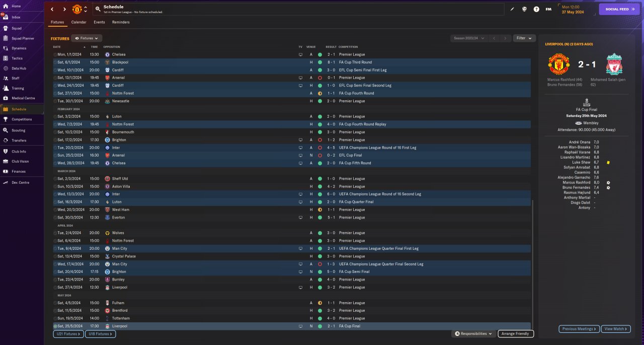Tick the selection circle for Tue, 20/2/2024
The width and height of the screenshot is (644, 345).
(55, 148)
